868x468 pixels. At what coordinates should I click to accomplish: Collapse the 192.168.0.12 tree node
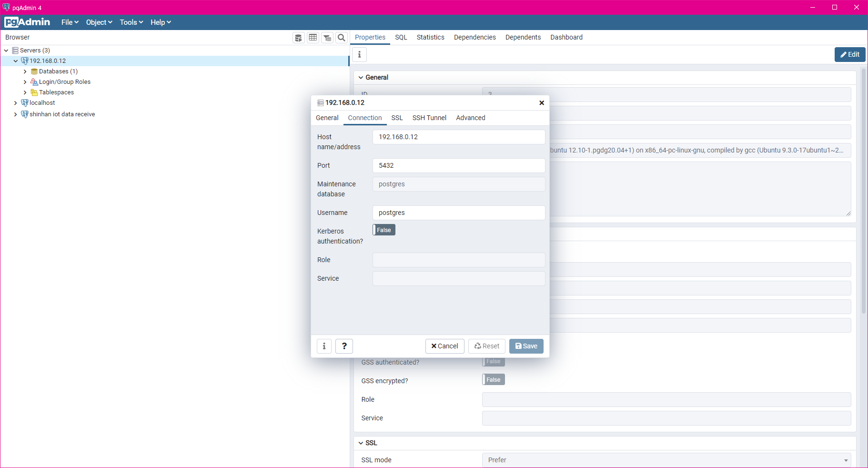16,61
